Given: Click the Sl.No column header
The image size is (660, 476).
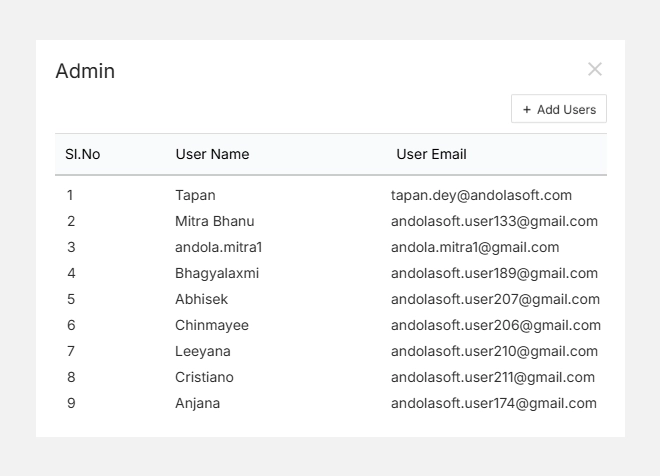Looking at the screenshot, I should 83,154.
